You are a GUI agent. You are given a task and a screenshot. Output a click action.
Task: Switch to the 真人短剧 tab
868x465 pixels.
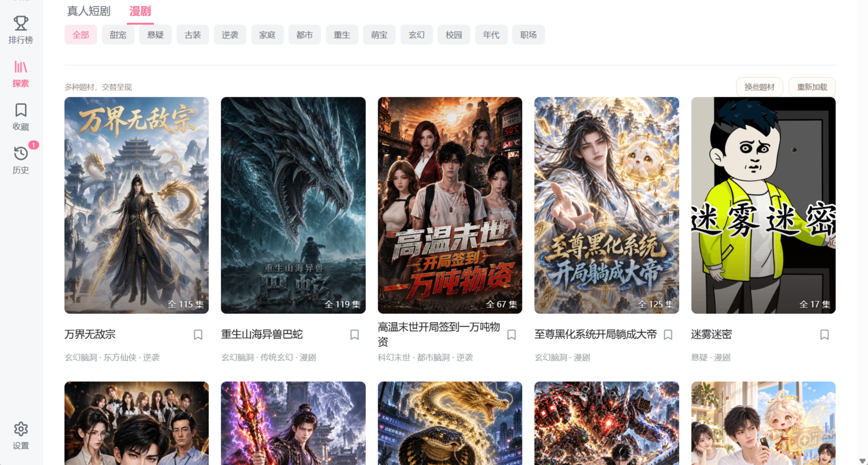tap(89, 11)
